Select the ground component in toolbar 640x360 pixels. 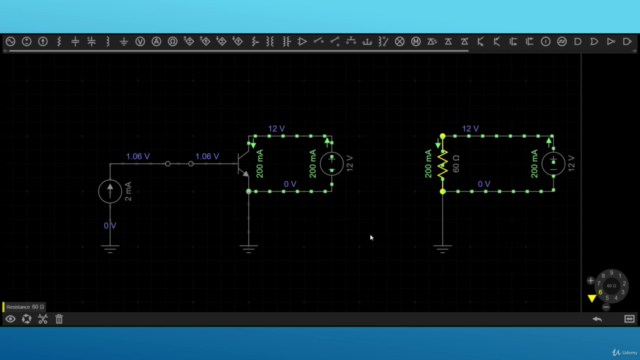(124, 42)
